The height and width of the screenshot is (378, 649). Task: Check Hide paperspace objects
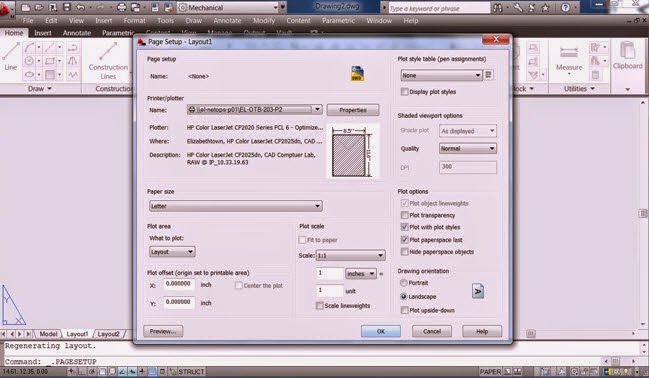tap(405, 252)
